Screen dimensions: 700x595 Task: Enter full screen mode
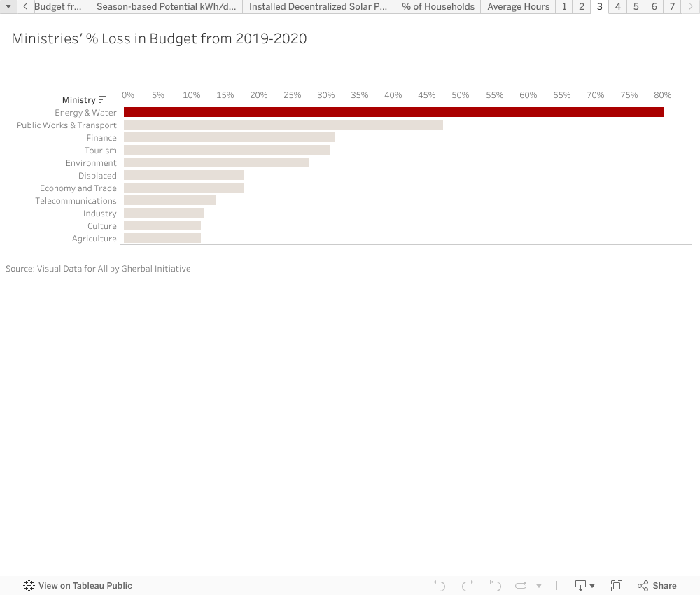click(617, 586)
